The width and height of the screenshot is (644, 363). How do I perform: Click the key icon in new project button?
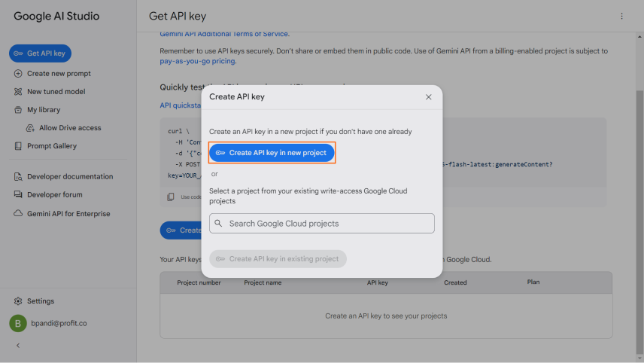(x=220, y=153)
